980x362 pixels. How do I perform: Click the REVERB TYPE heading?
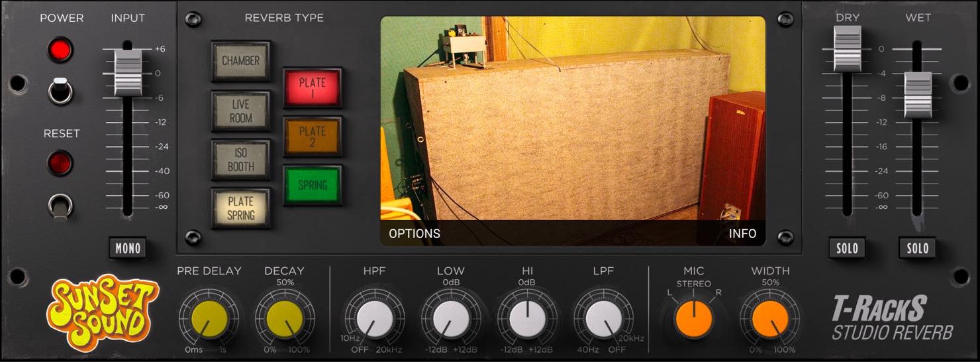pyautogui.click(x=284, y=18)
